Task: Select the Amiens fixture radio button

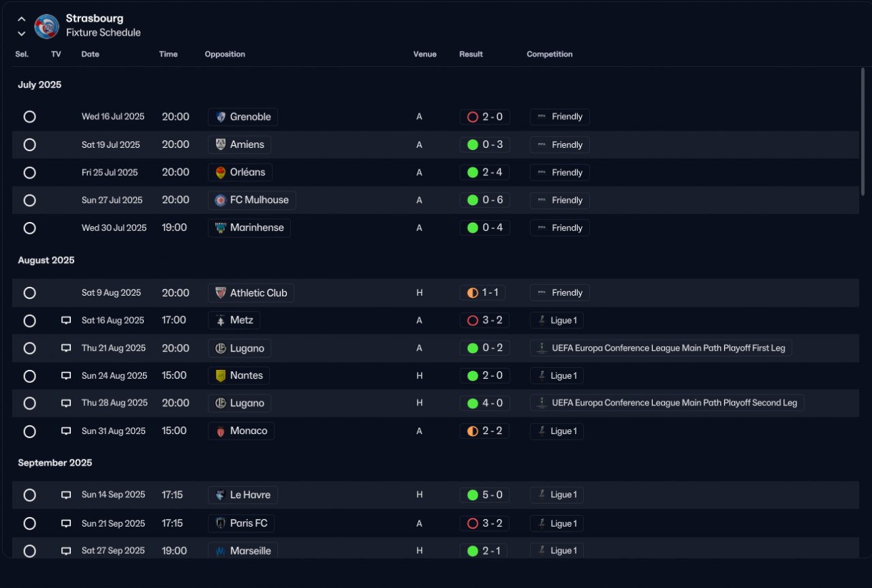Action: [x=29, y=144]
